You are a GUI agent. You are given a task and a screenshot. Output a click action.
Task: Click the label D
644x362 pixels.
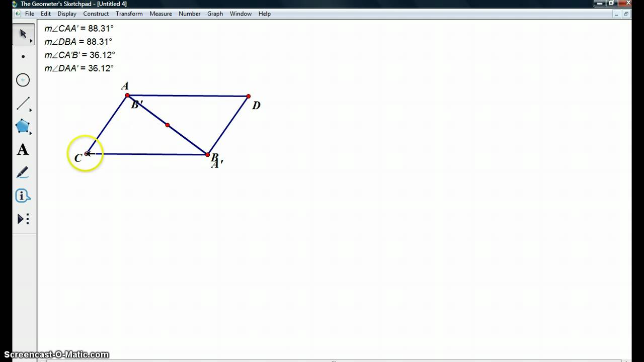click(256, 106)
